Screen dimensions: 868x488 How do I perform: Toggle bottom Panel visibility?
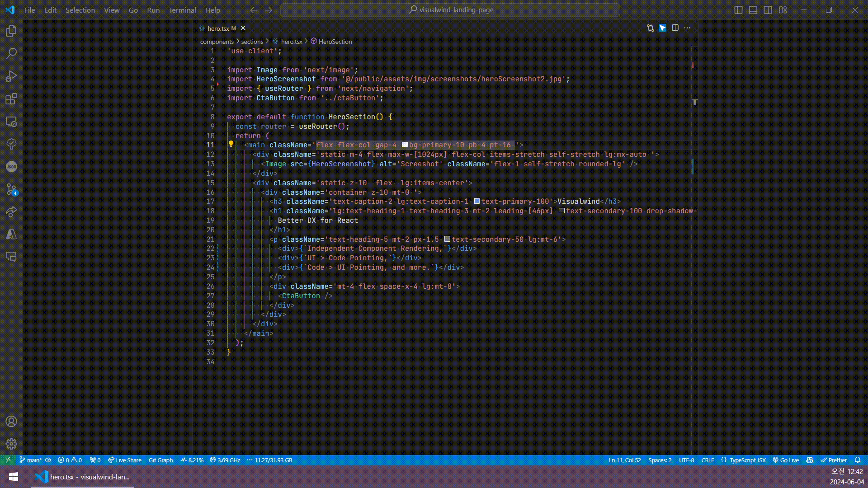(753, 10)
